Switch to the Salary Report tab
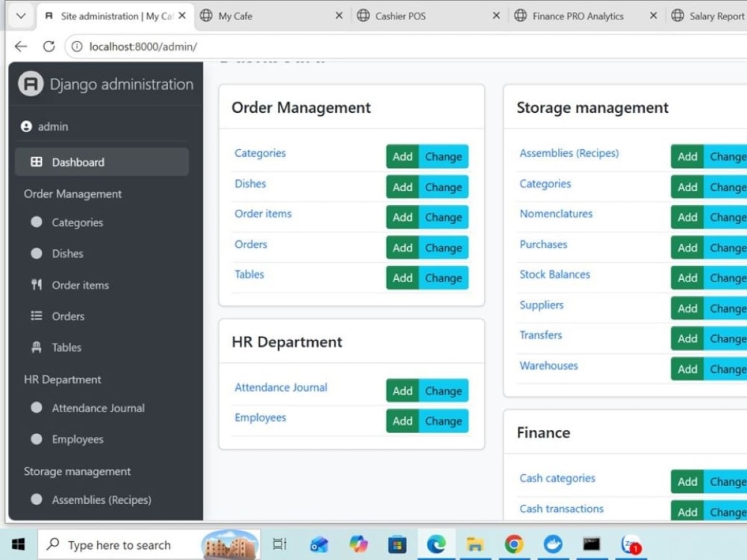Image resolution: width=747 pixels, height=560 pixels. pyautogui.click(x=708, y=16)
